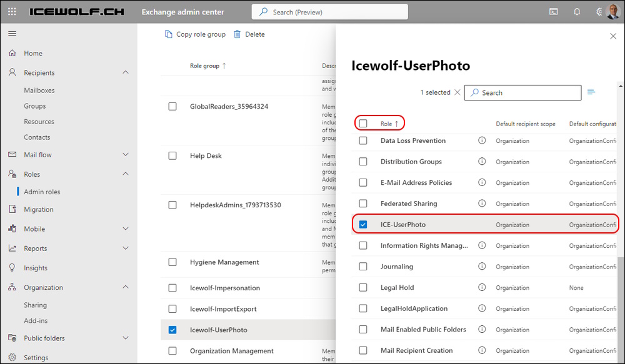Open the settings gear in header
Image resolution: width=625 pixels, height=364 pixels.
(x=599, y=12)
